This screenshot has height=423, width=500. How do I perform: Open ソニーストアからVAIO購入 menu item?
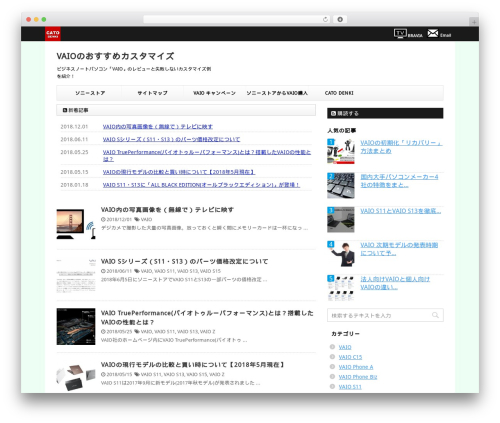coord(277,93)
